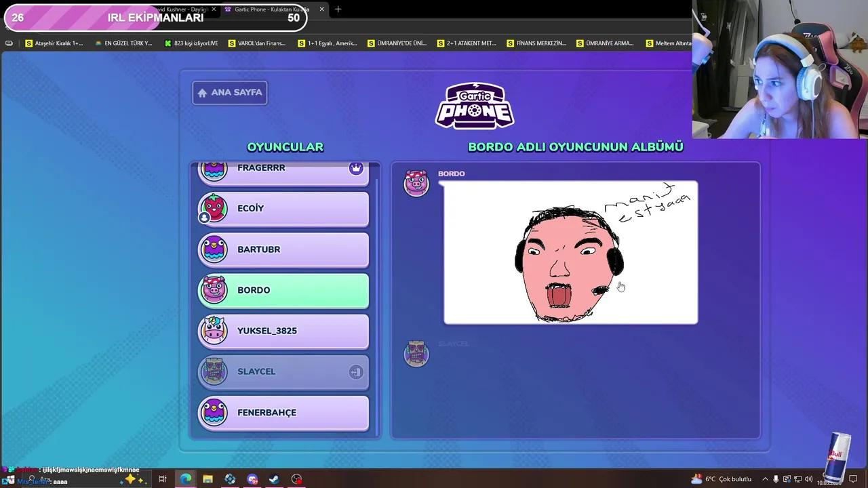Select BORDO in the players list
The height and width of the screenshot is (488, 868).
[x=283, y=290]
